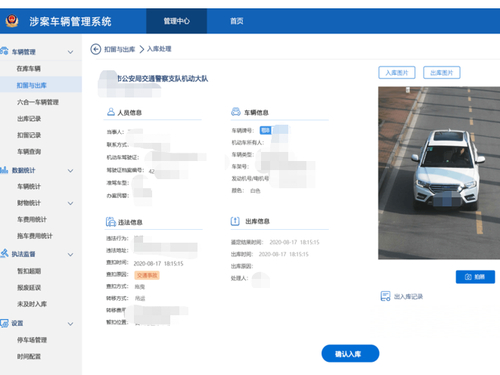Open 拖车费用统计 in the sidebar
The image size is (500, 375).
[x=35, y=236]
